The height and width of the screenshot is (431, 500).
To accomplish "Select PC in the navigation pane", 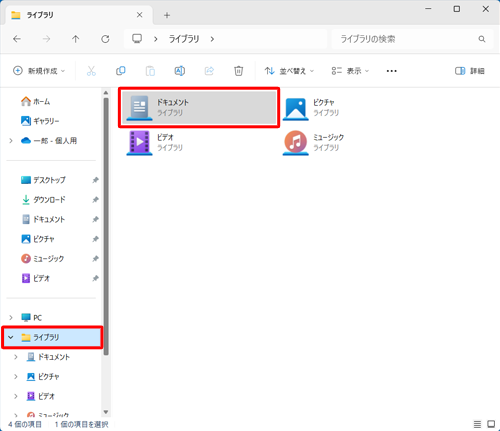I will tap(32, 317).
